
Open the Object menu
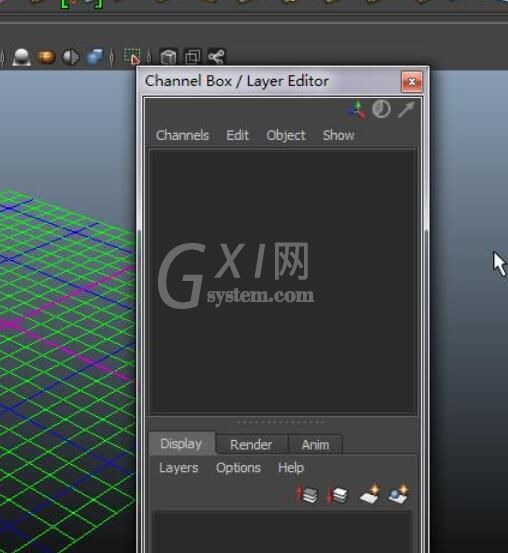pos(286,135)
